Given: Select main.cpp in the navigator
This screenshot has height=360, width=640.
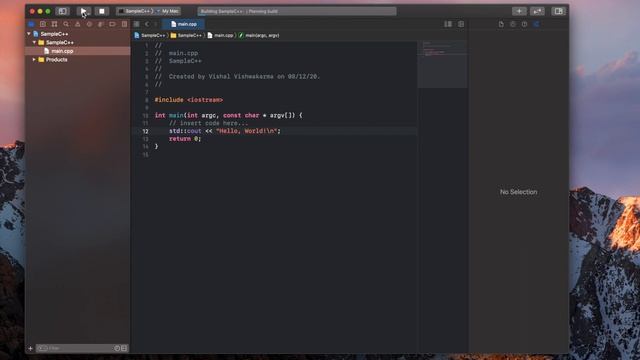Looking at the screenshot, I should (x=78, y=51).
